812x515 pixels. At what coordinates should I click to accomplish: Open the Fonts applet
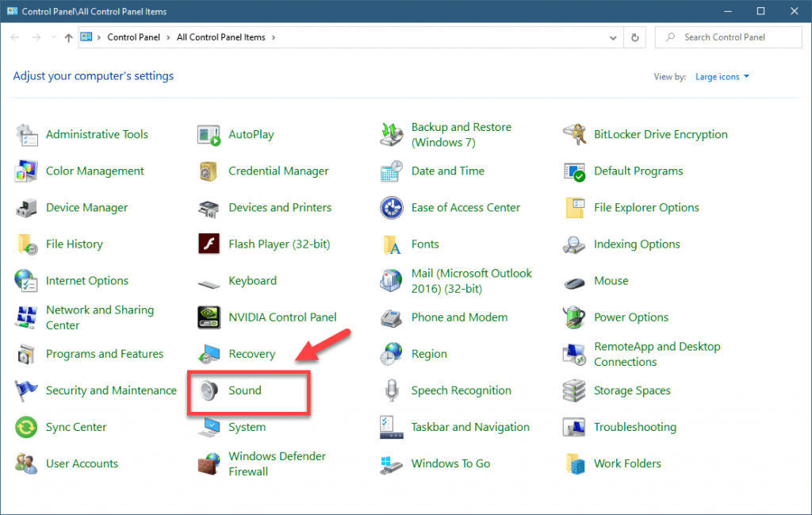pyautogui.click(x=426, y=244)
